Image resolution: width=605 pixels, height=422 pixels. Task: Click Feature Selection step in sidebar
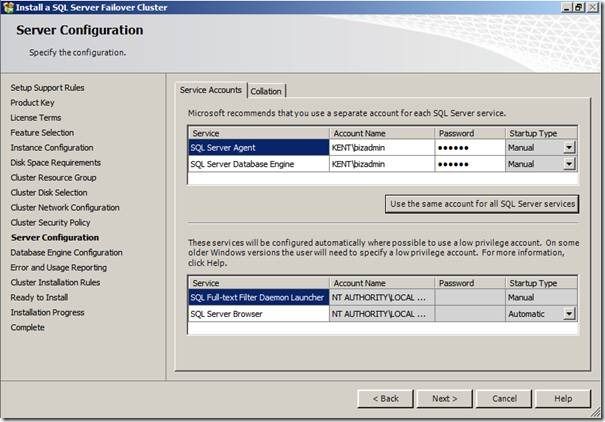[x=42, y=133]
